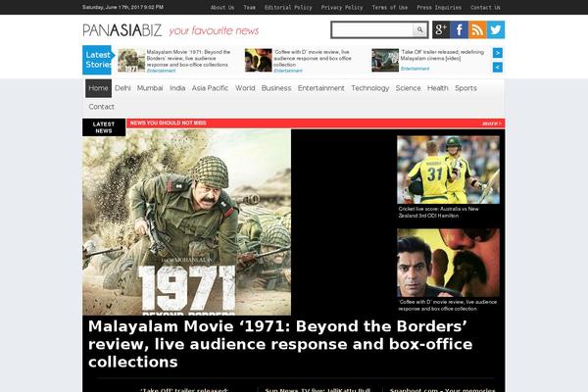This screenshot has height=392, width=588.
Task: Open Australia cricket players thumbnail
Action: tap(448, 170)
